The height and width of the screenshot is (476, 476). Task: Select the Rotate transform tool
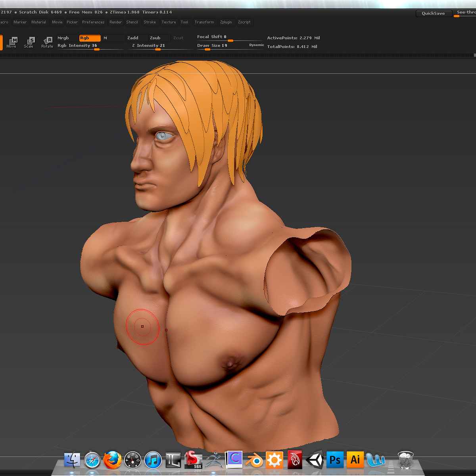point(47,42)
